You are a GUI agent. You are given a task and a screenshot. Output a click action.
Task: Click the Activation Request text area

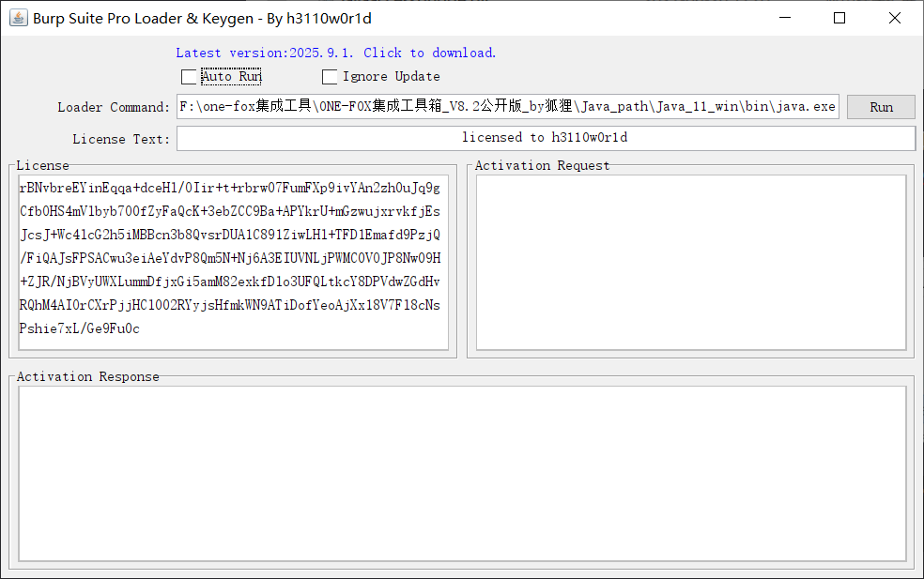tap(690, 262)
